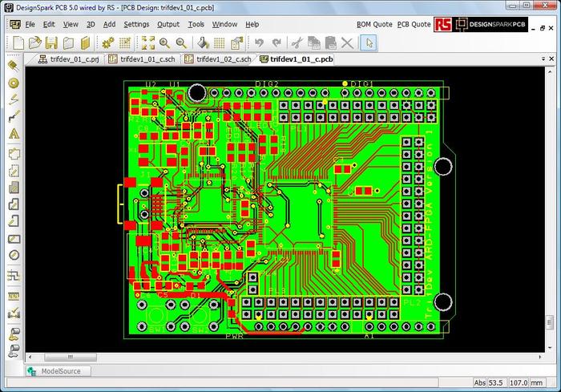Viewport: 561px width, 392px height.
Task: Open the Settings menu
Action: (136, 24)
